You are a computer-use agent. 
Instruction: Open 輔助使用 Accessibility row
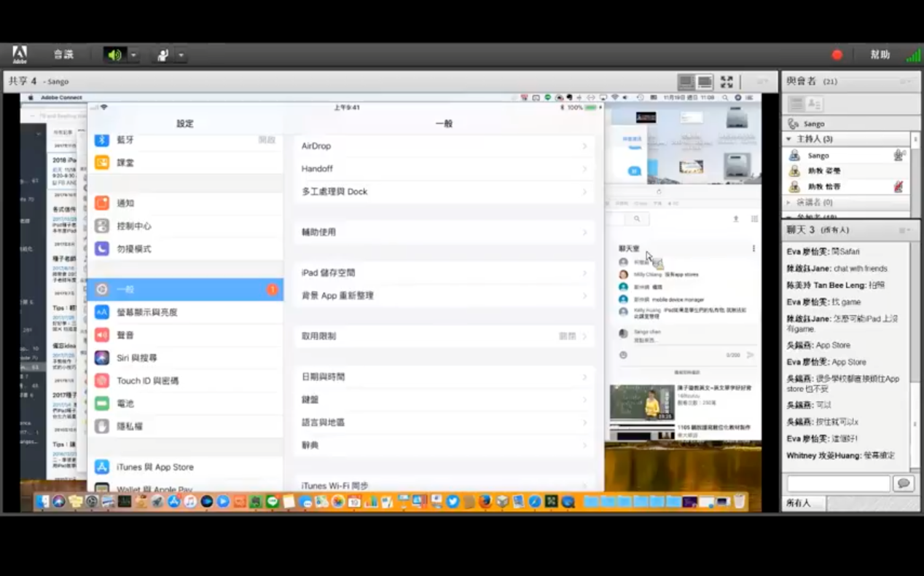coord(444,232)
